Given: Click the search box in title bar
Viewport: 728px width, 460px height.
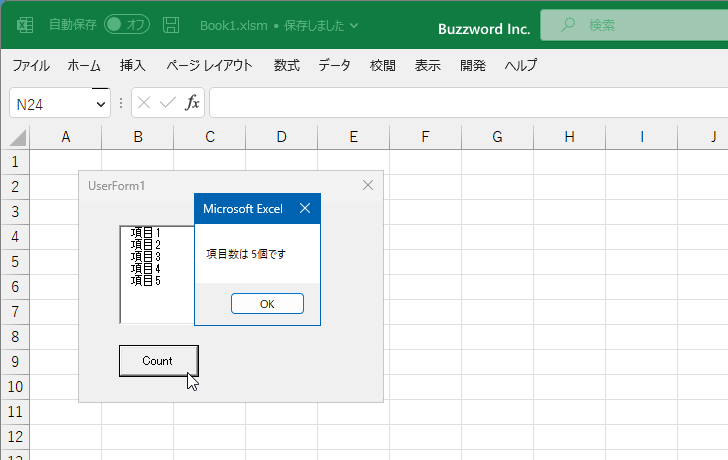Looking at the screenshot, I should (634, 25).
